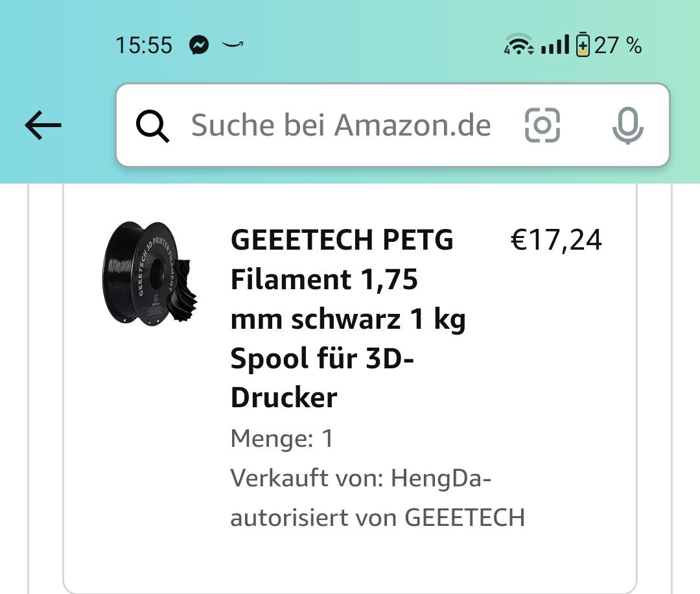The height and width of the screenshot is (594, 700).
Task: Open the camera lens scan search
Action: tap(542, 125)
